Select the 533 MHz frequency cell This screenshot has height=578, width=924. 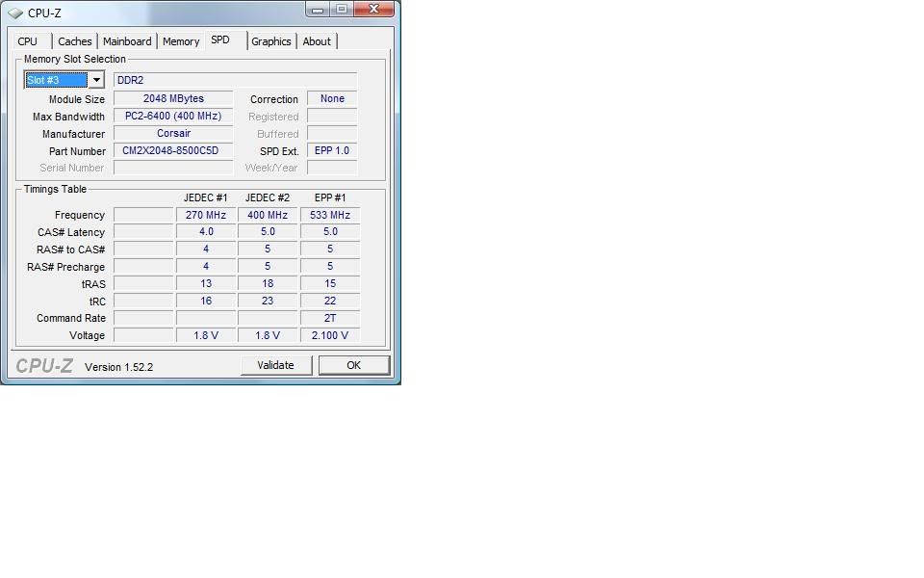(x=330, y=215)
